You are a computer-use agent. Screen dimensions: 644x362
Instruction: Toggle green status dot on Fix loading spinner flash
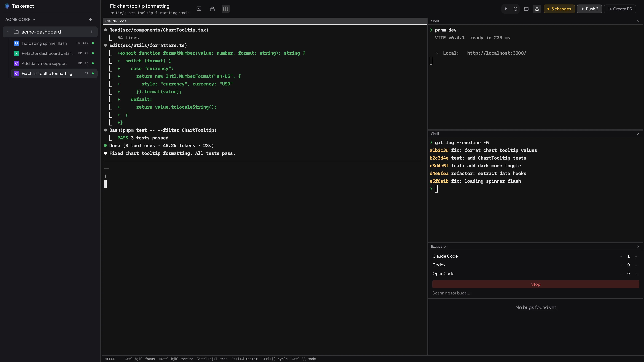[93, 43]
